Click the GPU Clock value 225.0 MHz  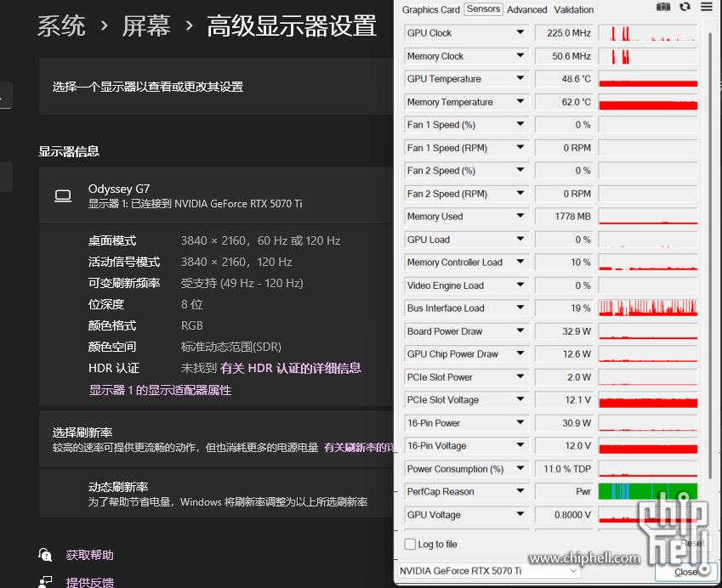tap(564, 33)
